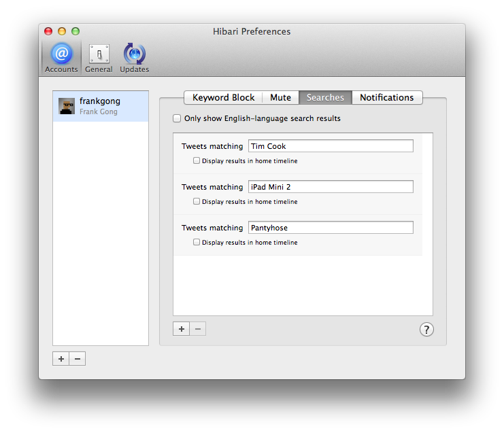Select the frankgong account avatar

coord(67,106)
